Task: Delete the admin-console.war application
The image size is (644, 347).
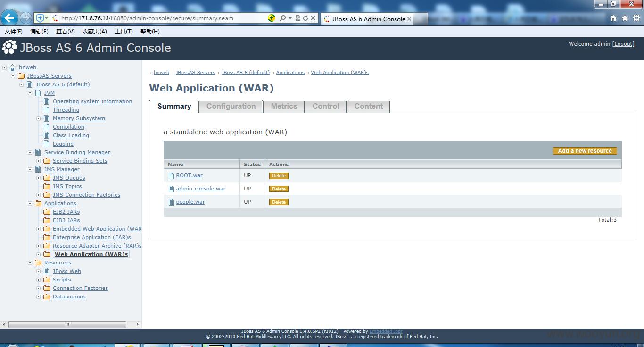Action: (279, 189)
